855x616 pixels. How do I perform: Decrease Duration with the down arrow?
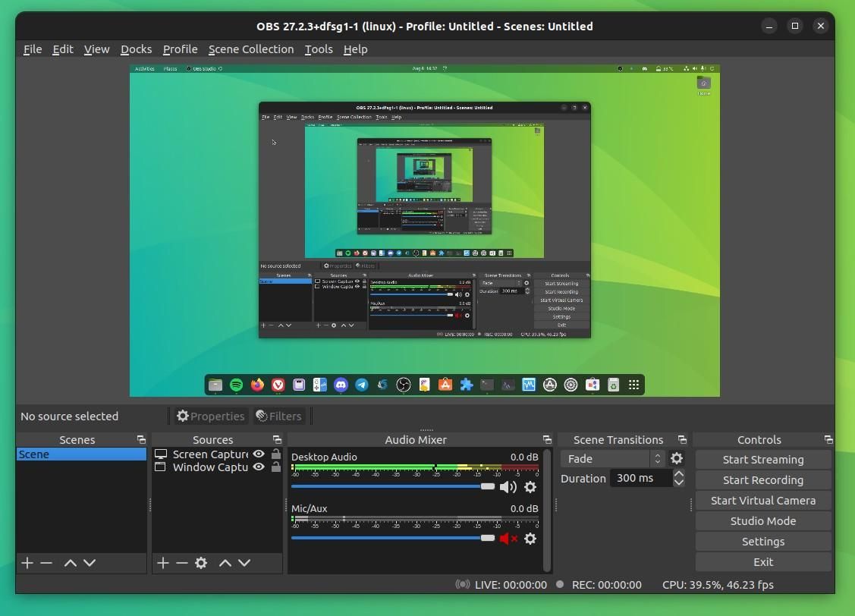pyautogui.click(x=679, y=483)
